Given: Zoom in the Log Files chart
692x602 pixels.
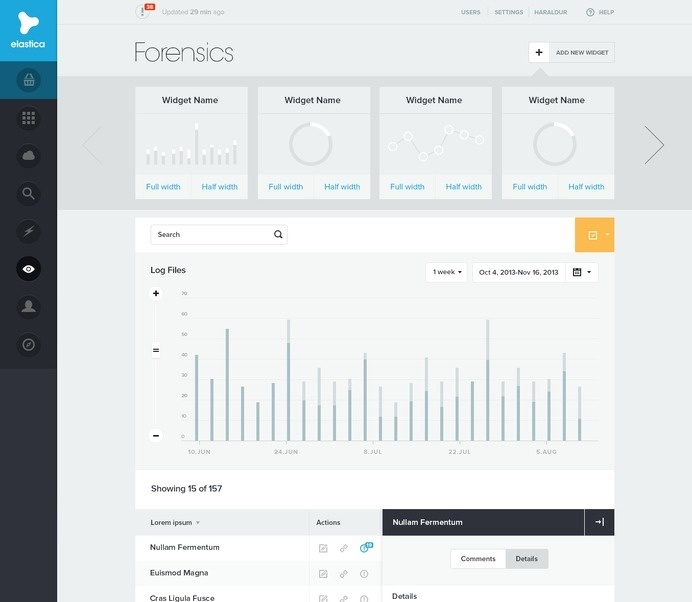Looking at the screenshot, I should (156, 293).
